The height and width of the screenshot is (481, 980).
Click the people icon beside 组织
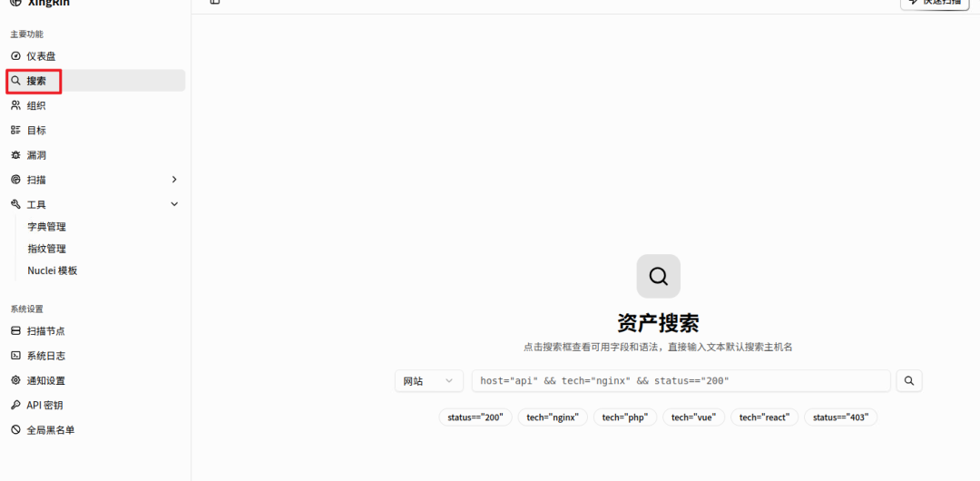coord(16,105)
